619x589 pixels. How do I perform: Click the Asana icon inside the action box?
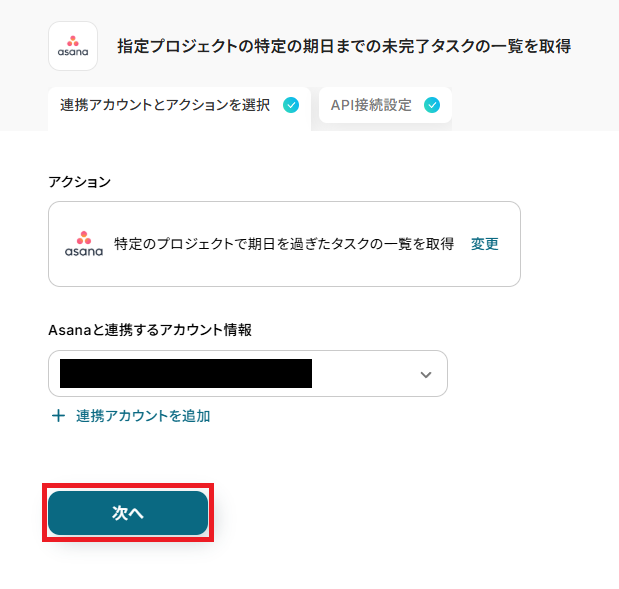(84, 244)
